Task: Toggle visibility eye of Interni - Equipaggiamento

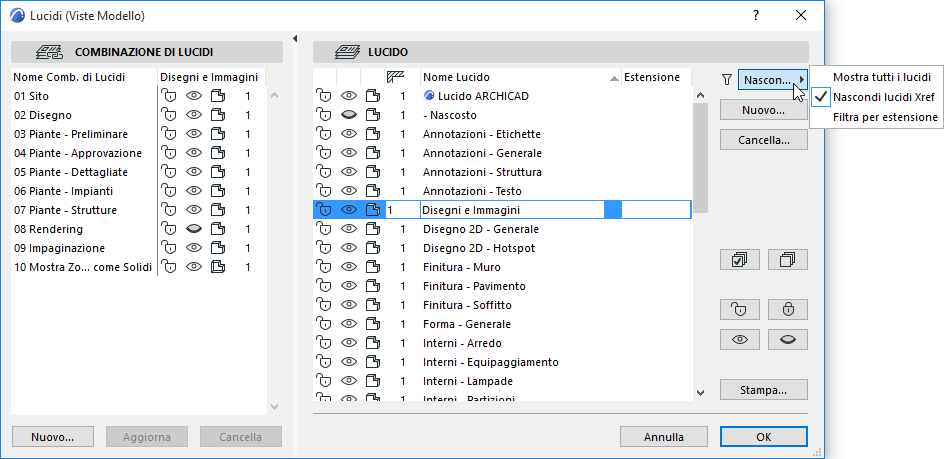Action: point(349,362)
